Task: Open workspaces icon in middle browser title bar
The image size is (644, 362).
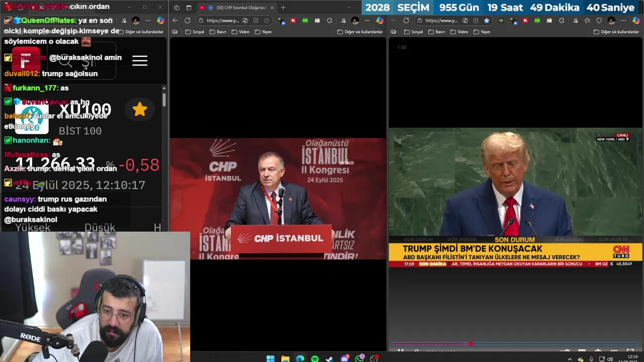Action: click(177, 8)
